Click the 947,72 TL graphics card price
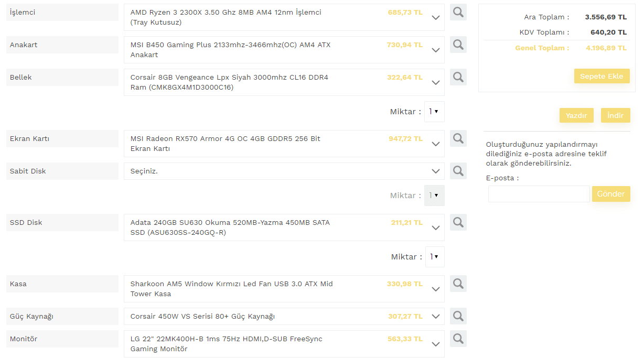This screenshot has width=644, height=358. coord(405,138)
